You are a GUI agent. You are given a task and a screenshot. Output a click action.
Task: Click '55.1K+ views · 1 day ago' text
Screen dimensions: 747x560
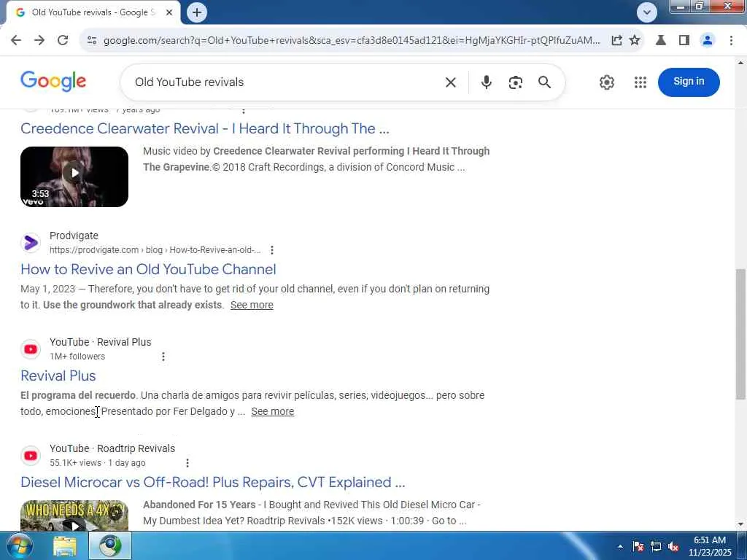coord(98,463)
